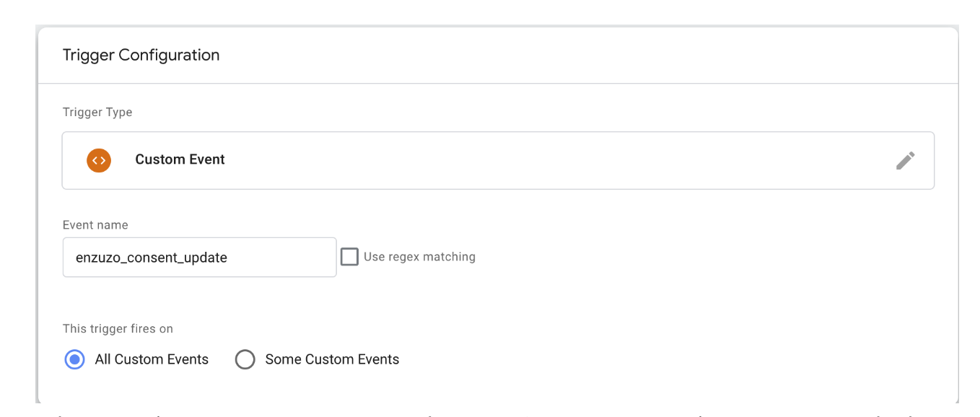Select the All Custom Events radio button
The height and width of the screenshot is (417, 980).
click(x=74, y=359)
